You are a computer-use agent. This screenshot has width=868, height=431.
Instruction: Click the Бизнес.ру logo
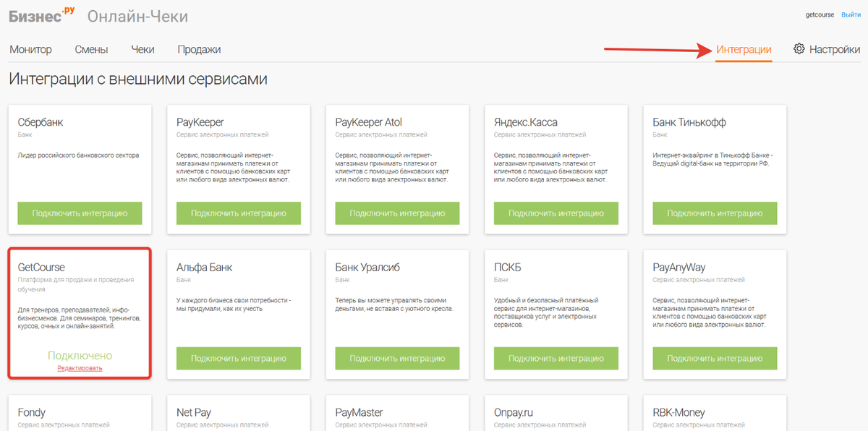[x=42, y=15]
